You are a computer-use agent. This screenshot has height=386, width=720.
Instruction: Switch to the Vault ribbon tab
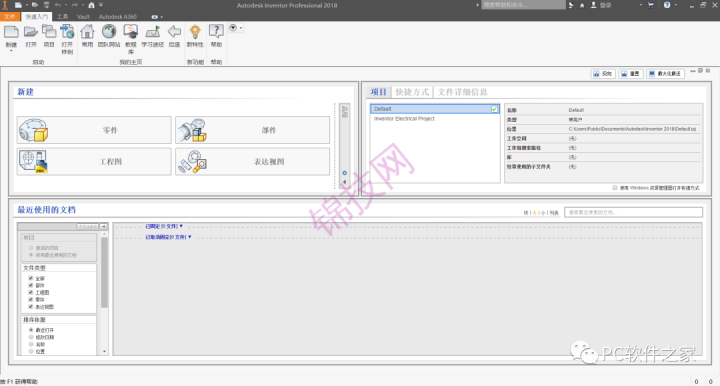click(x=84, y=17)
